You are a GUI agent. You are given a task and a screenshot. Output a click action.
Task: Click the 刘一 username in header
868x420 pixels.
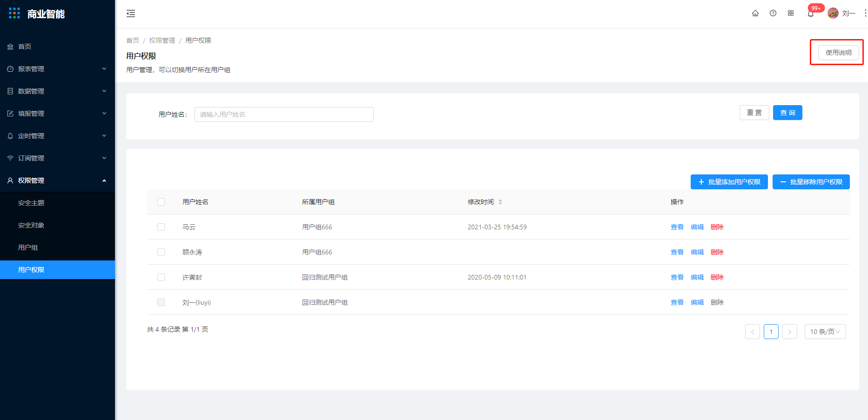coord(849,13)
